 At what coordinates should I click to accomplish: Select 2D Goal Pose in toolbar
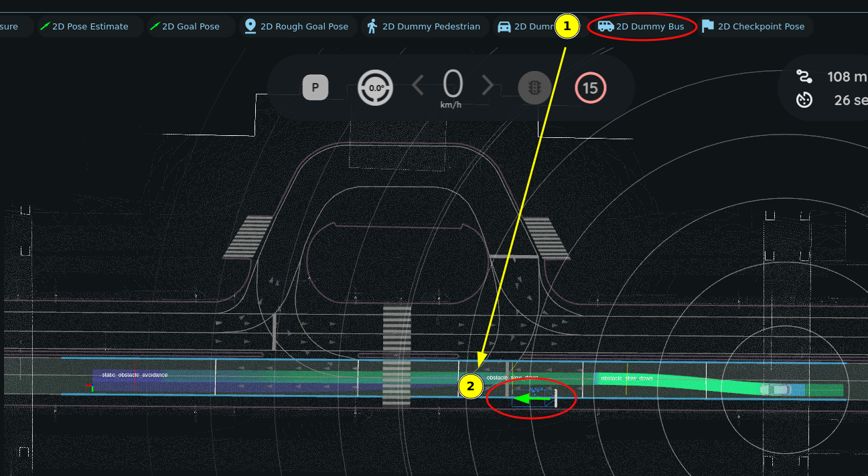click(x=184, y=27)
